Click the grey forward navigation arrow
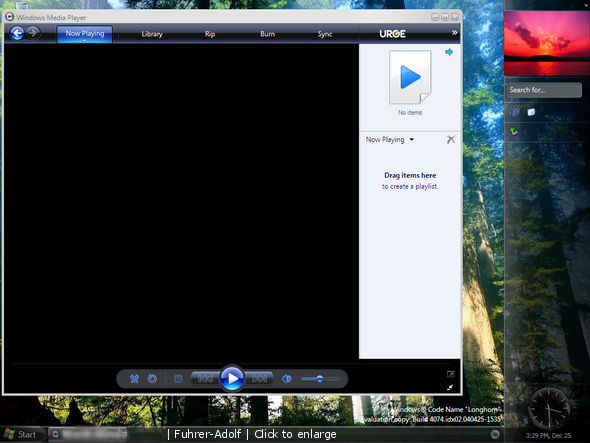This screenshot has width=590, height=443. 33,33
